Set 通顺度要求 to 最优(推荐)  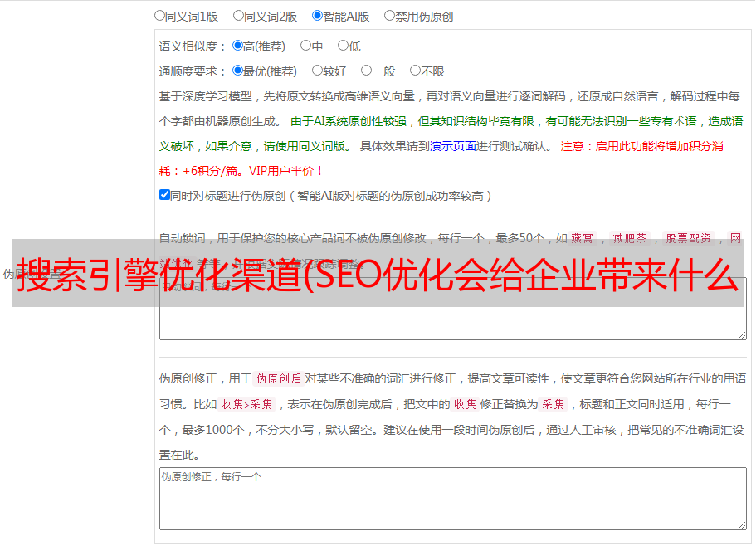click(237, 71)
